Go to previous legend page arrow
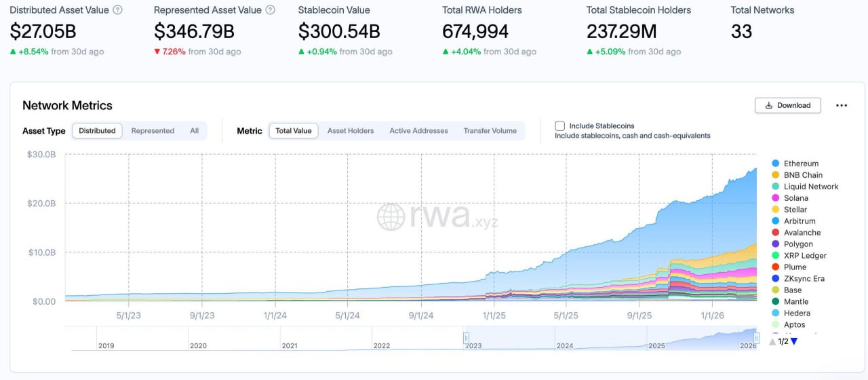The width and height of the screenshot is (868, 380). point(772,341)
